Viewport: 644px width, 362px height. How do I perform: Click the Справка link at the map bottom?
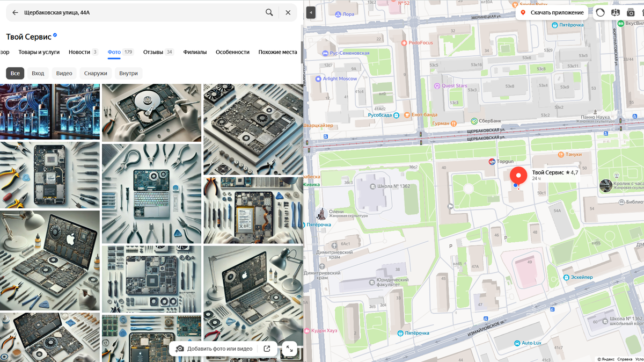coord(625,359)
